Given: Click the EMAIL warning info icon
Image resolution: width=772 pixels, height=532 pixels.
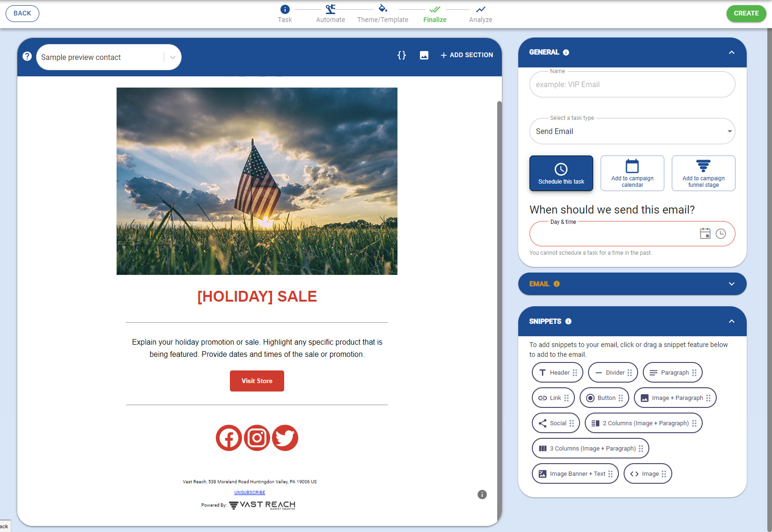Looking at the screenshot, I should pos(557,284).
